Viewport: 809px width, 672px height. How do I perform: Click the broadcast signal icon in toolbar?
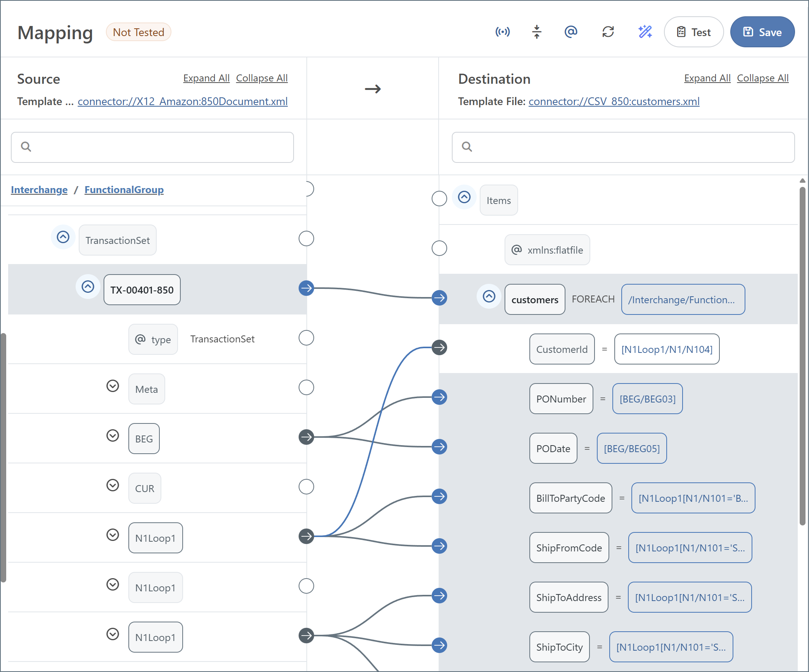click(x=503, y=32)
